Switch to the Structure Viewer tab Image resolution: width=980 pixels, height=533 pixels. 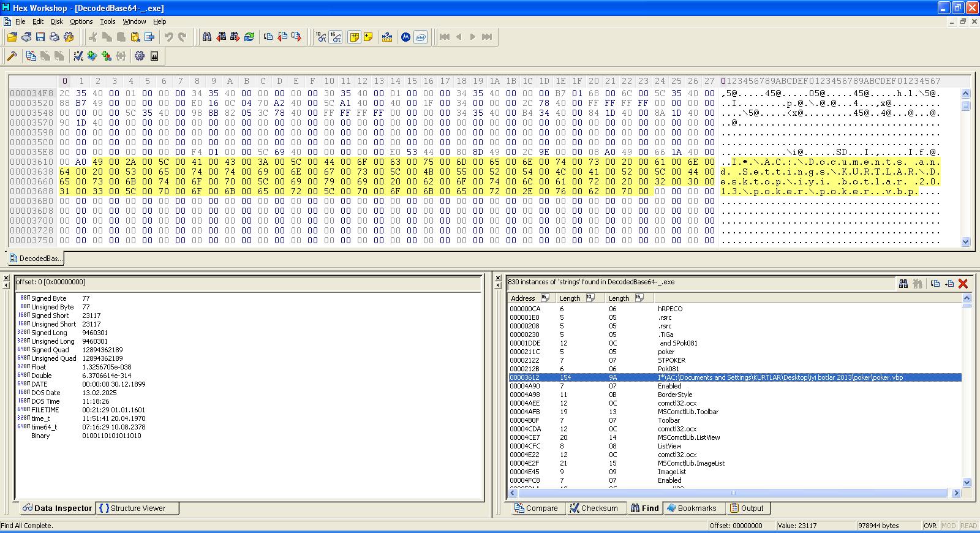point(138,508)
